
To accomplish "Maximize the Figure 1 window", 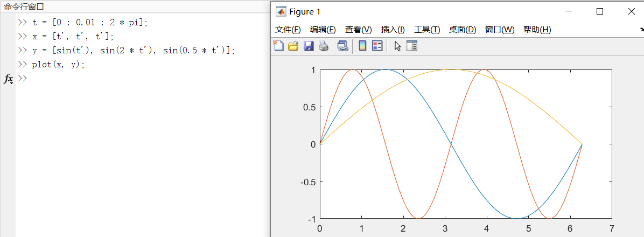I will point(600,11).
